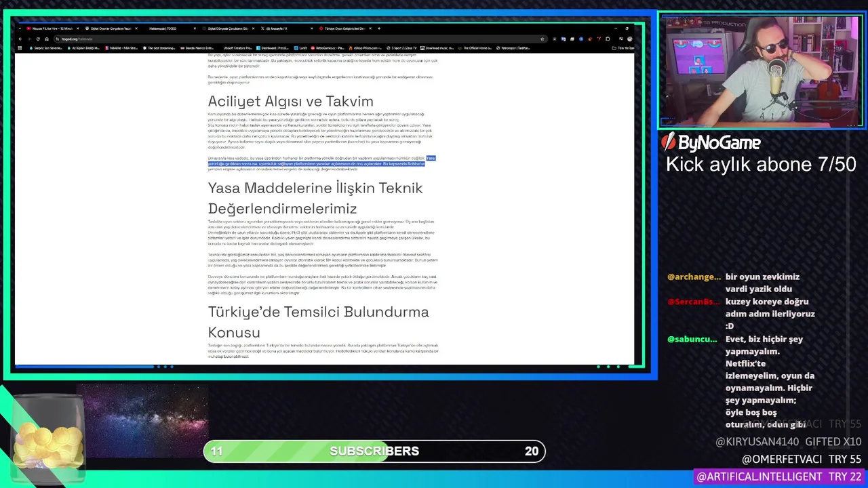Open the Patronspor bookmark
The width and height of the screenshot is (868, 488).
(x=513, y=48)
